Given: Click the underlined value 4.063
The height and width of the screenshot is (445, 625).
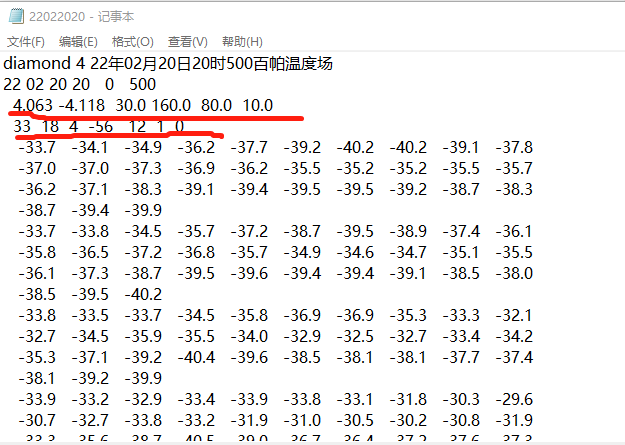Looking at the screenshot, I should tap(35, 105).
